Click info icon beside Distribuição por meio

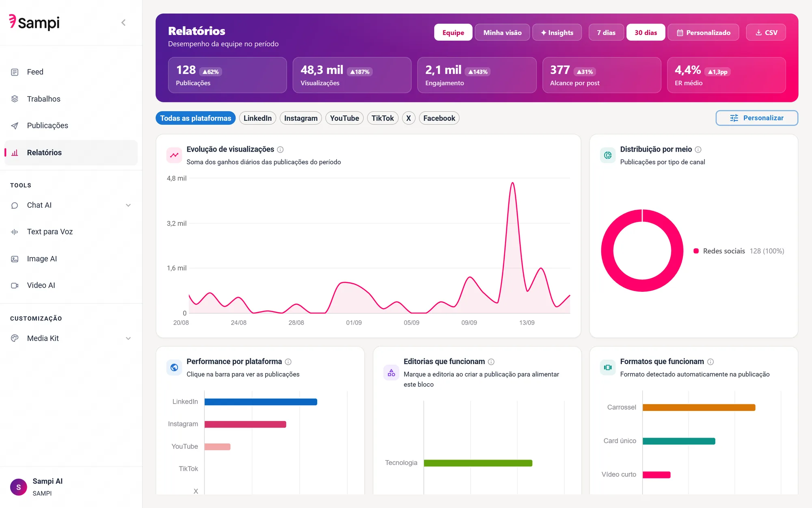(x=698, y=150)
